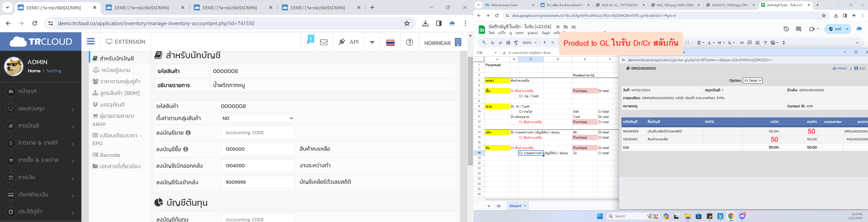The height and width of the screenshot is (222, 868).
Task: Click info icon next to ลงบัญชีขาย
Action: (x=188, y=133)
